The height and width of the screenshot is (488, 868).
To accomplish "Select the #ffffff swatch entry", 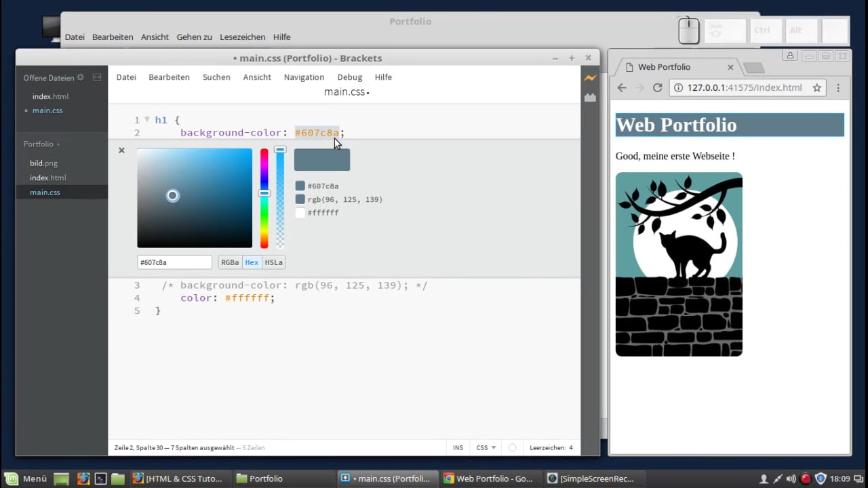I will click(x=317, y=213).
